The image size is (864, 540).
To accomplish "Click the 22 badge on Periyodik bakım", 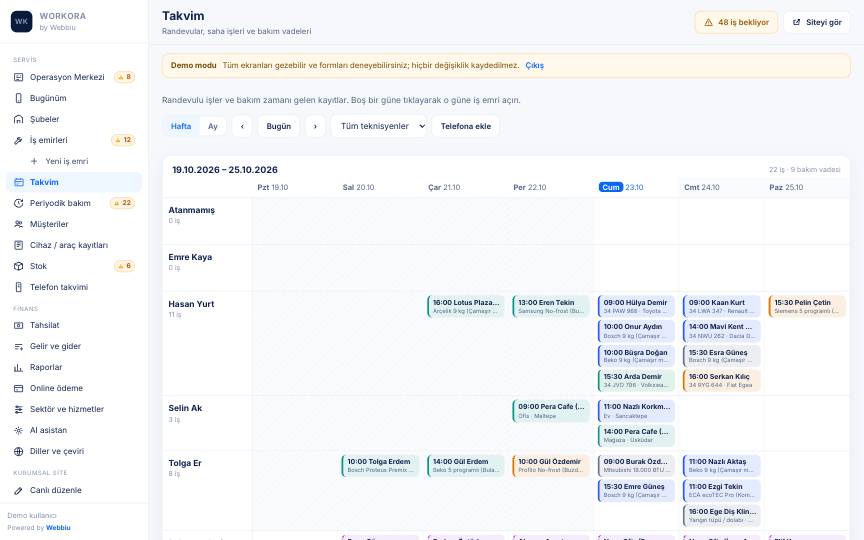I will pyautogui.click(x=122, y=203).
